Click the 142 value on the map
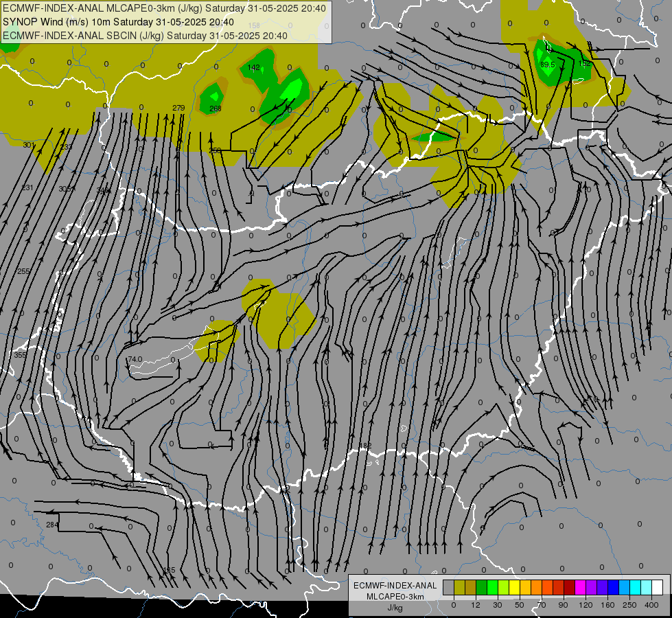The height and width of the screenshot is (618, 672). coord(254,67)
